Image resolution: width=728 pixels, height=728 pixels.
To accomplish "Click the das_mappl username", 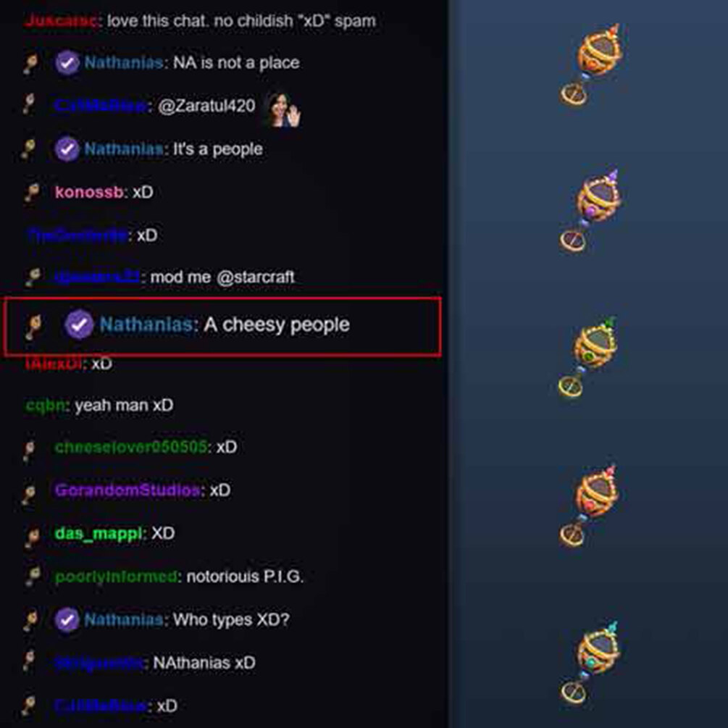I will pos(98,534).
